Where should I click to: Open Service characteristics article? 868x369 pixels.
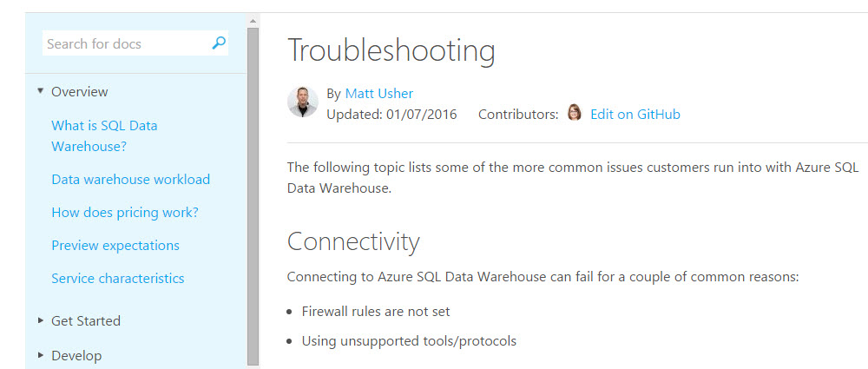118,278
